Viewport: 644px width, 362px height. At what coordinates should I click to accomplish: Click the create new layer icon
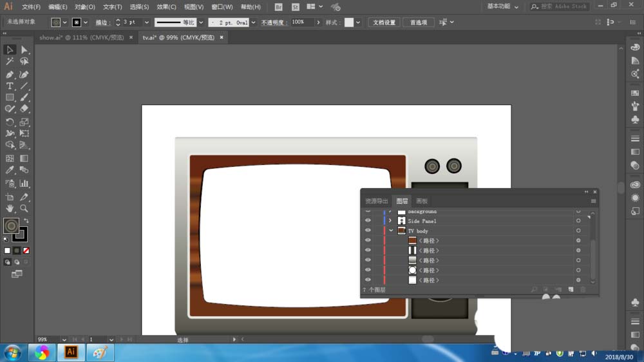point(570,290)
